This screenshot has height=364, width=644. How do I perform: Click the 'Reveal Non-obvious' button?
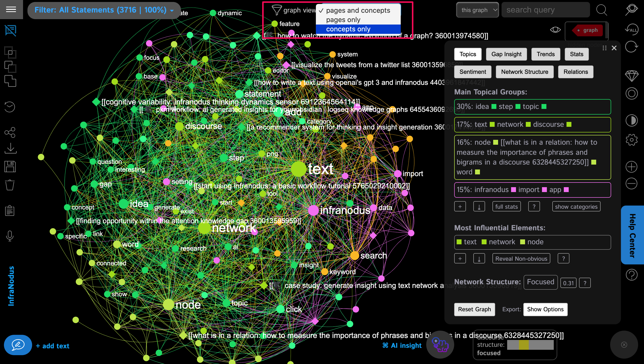521,259
